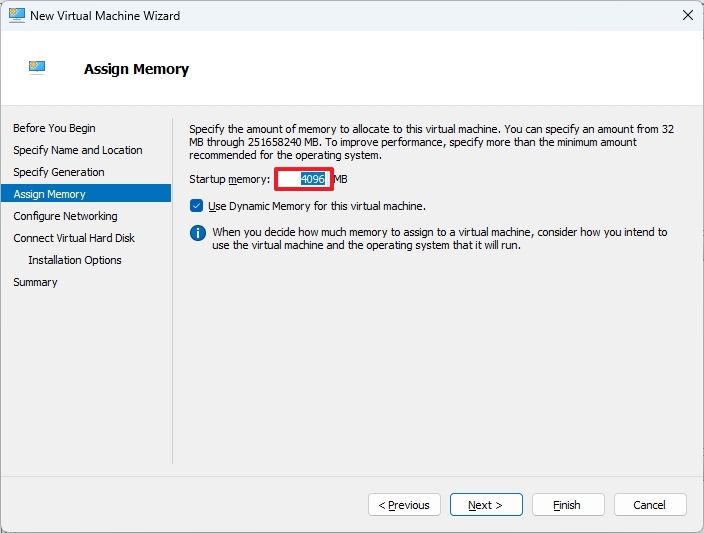Image resolution: width=704 pixels, height=533 pixels.
Task: Toggle Use Dynamic Memory checkbox
Action: [x=196, y=206]
